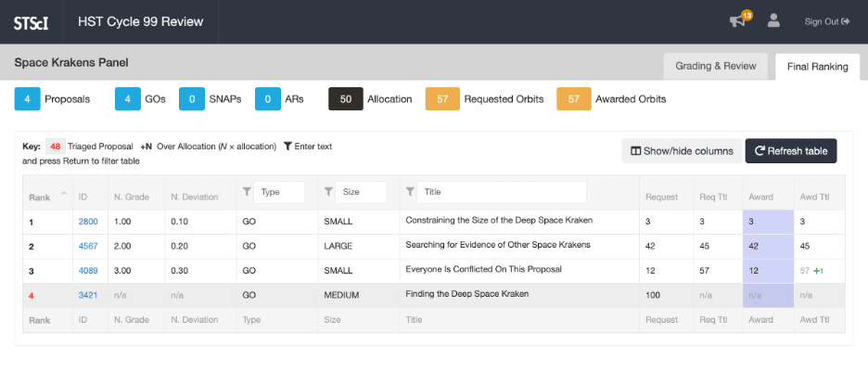Focus the Title filter text box
Viewport: 868px width, 371px height.
point(501,192)
